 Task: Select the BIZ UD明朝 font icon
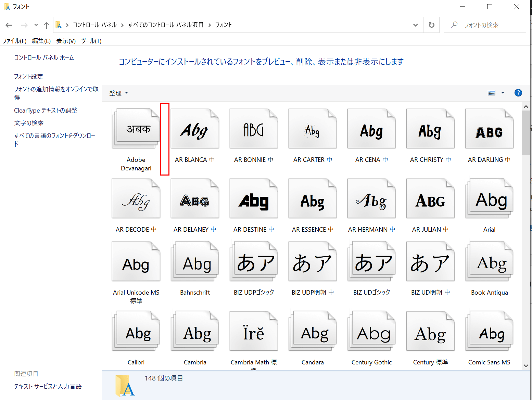tap(430, 261)
